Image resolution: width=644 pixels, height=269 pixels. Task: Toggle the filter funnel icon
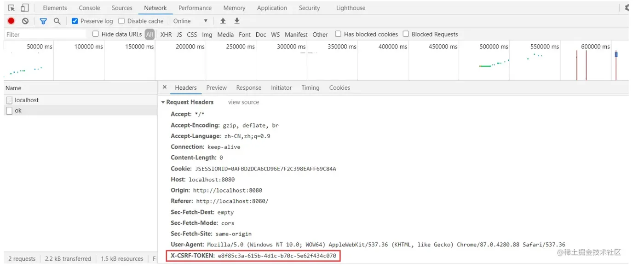(43, 21)
